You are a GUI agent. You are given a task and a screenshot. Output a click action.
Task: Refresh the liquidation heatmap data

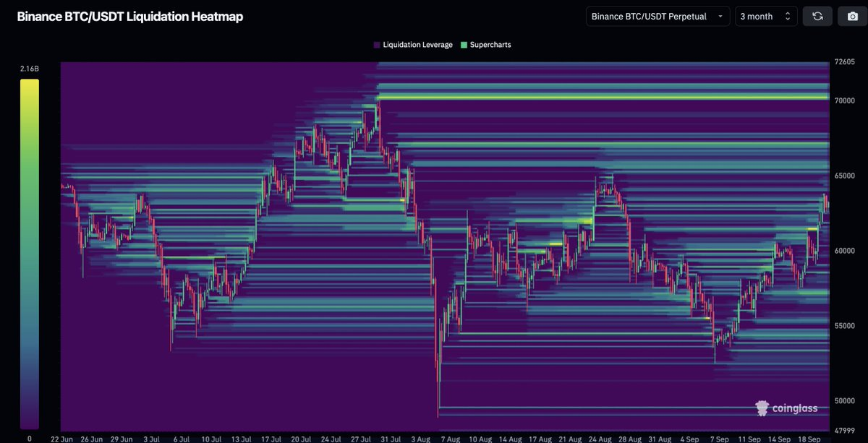pos(817,16)
